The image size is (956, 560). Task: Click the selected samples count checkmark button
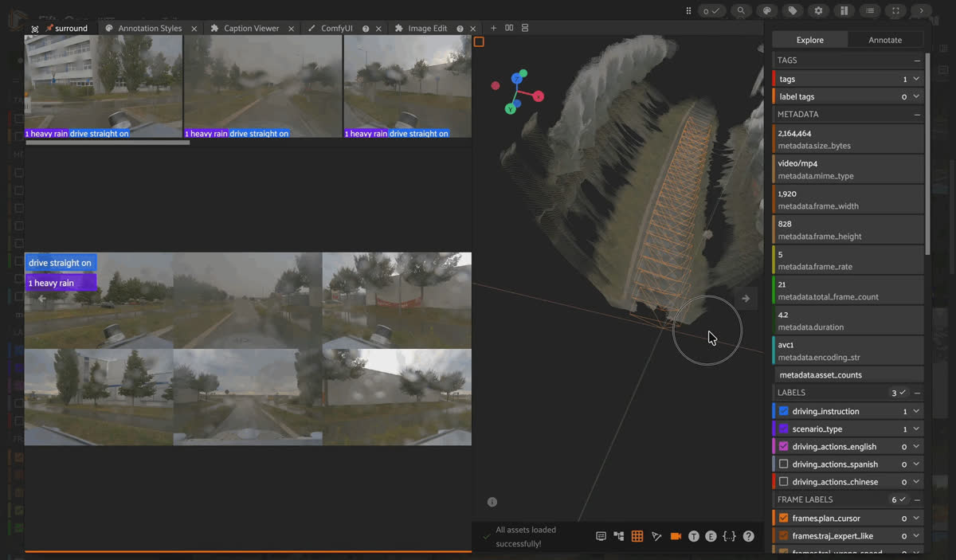[711, 11]
